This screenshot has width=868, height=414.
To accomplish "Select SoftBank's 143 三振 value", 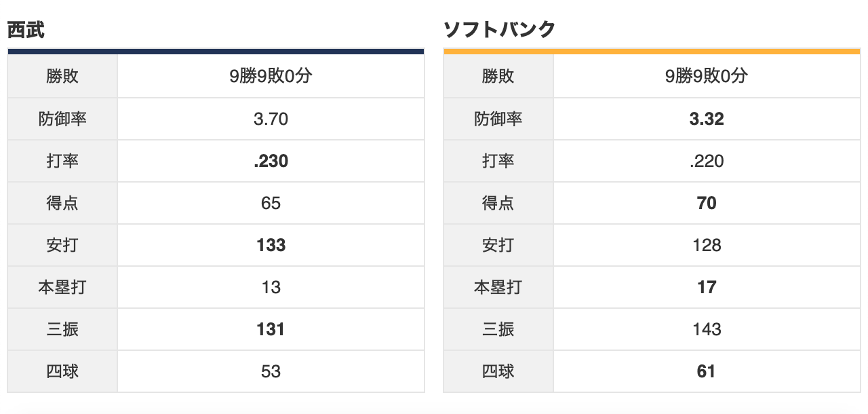I will point(707,329).
